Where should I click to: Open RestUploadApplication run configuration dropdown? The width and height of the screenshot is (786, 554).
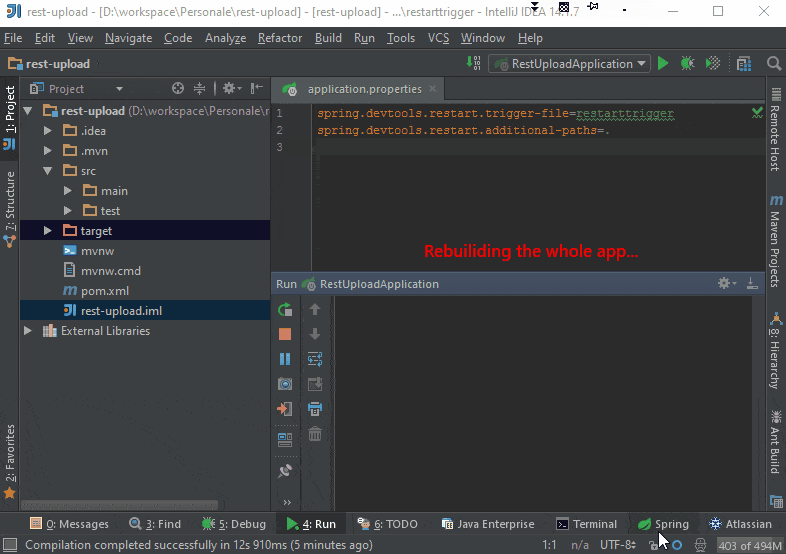pyautogui.click(x=569, y=64)
